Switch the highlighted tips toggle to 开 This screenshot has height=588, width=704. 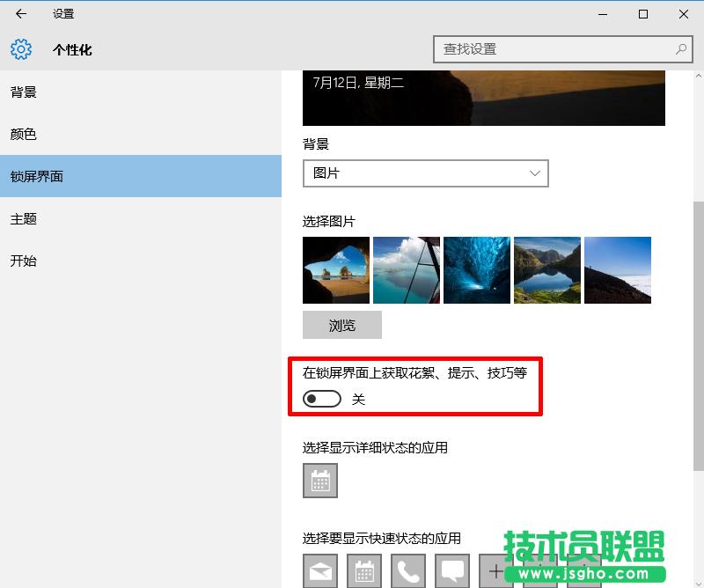coord(321,398)
